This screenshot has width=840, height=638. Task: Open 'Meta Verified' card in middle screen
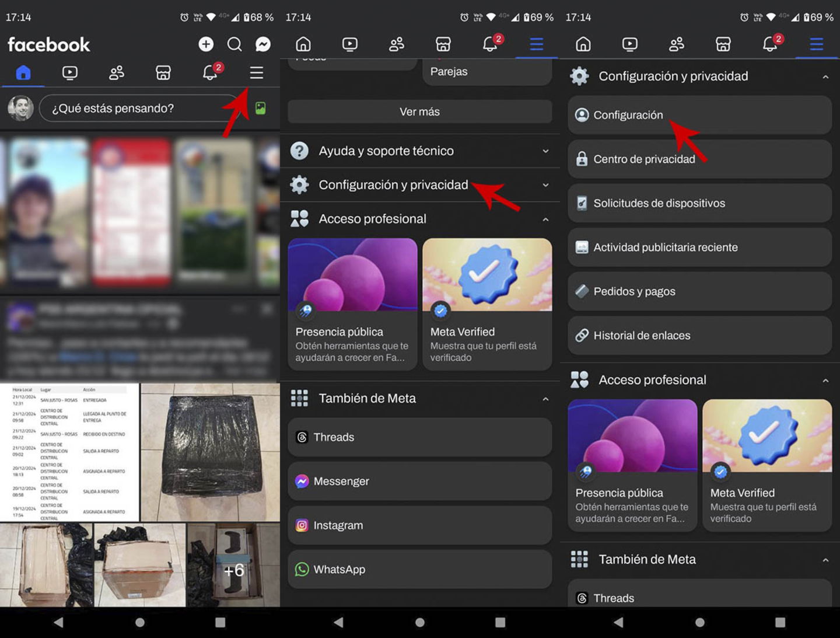pyautogui.click(x=487, y=304)
